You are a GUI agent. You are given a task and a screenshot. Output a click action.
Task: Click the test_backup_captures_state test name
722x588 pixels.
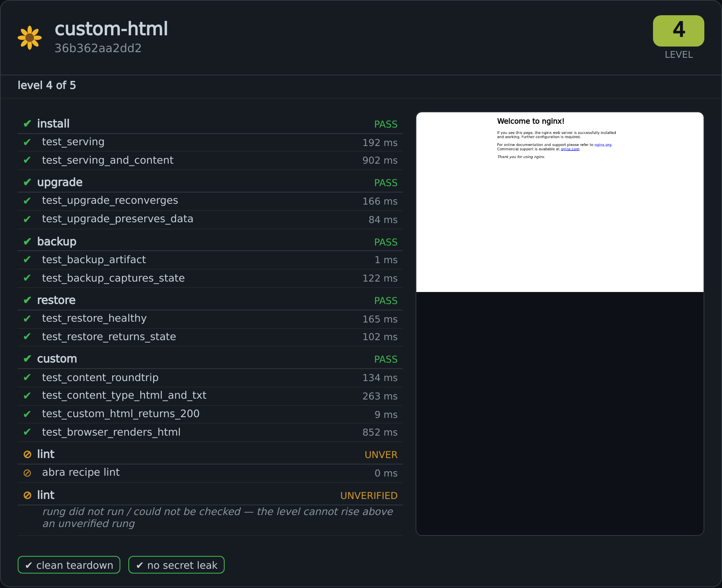tap(113, 278)
